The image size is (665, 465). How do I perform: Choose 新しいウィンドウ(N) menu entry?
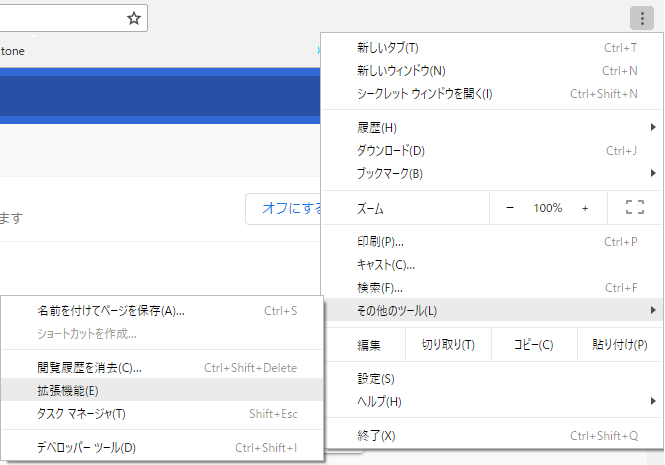click(492, 70)
